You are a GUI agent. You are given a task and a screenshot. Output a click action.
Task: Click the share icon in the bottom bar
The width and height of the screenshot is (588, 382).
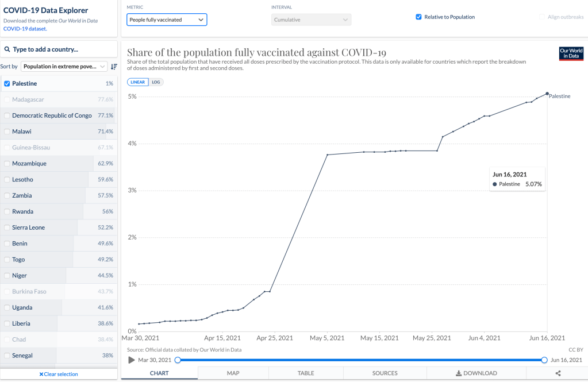pyautogui.click(x=558, y=373)
